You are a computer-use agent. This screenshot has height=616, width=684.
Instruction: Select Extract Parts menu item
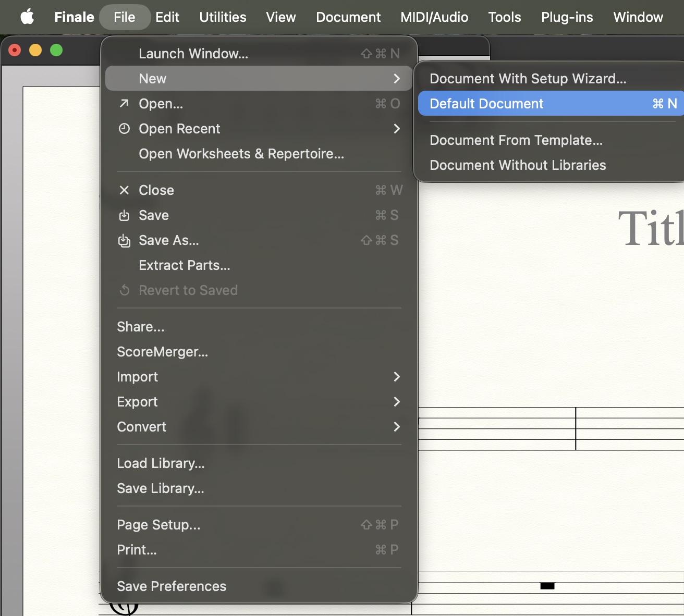[x=184, y=265]
